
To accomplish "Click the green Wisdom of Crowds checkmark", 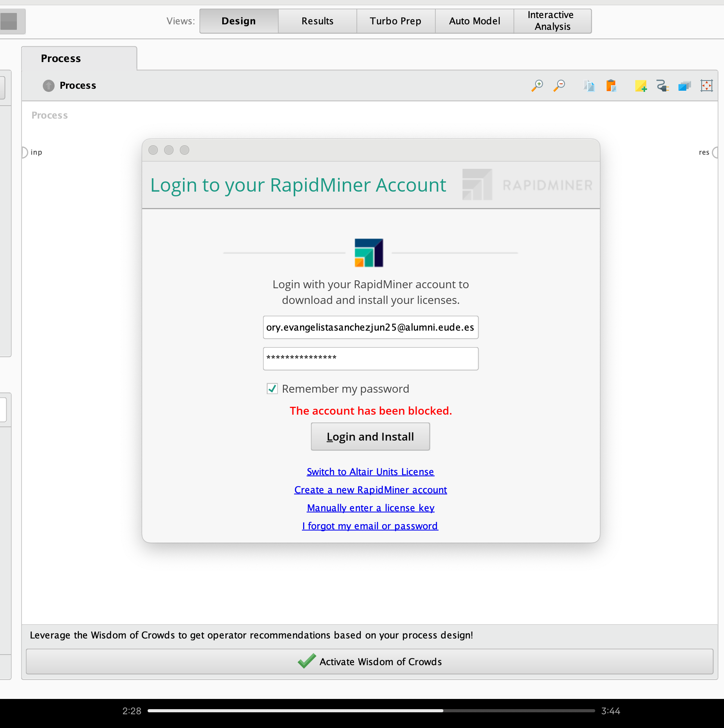I will (x=307, y=661).
